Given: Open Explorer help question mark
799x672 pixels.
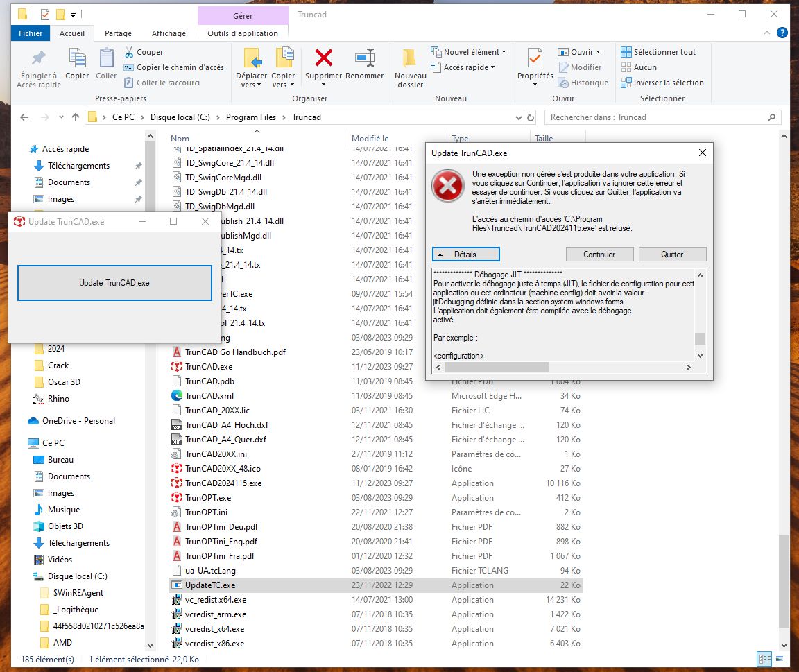Looking at the screenshot, I should (782, 33).
